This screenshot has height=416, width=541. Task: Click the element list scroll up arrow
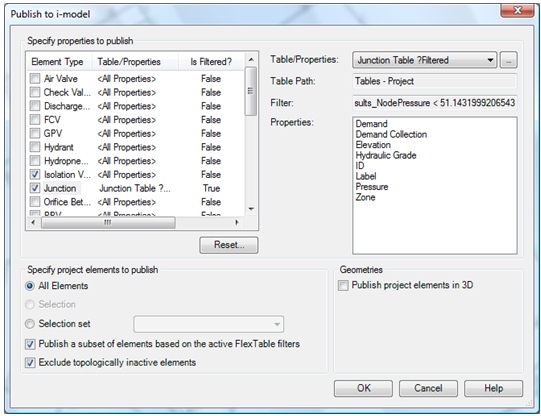(251, 60)
